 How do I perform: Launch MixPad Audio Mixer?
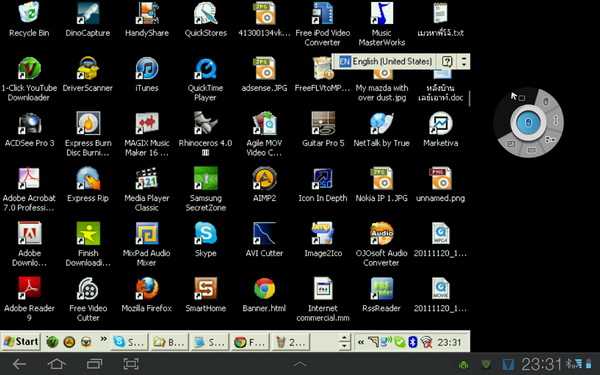(x=147, y=244)
